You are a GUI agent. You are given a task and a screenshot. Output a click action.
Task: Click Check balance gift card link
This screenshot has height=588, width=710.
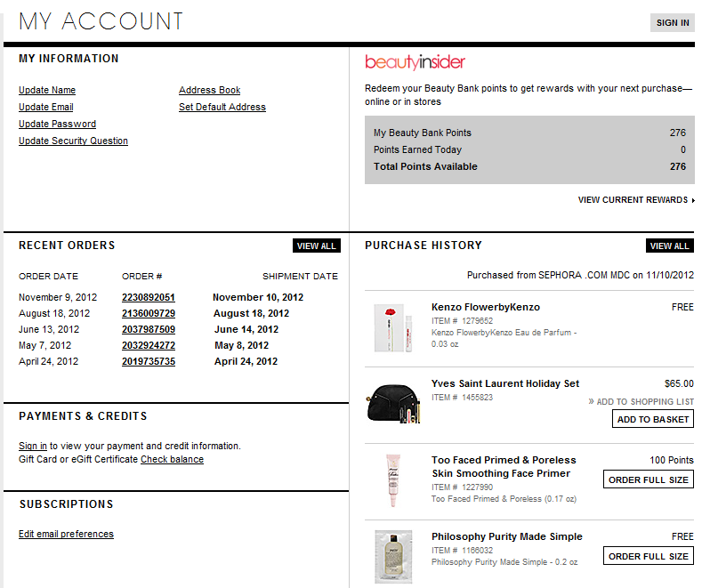tap(172, 459)
